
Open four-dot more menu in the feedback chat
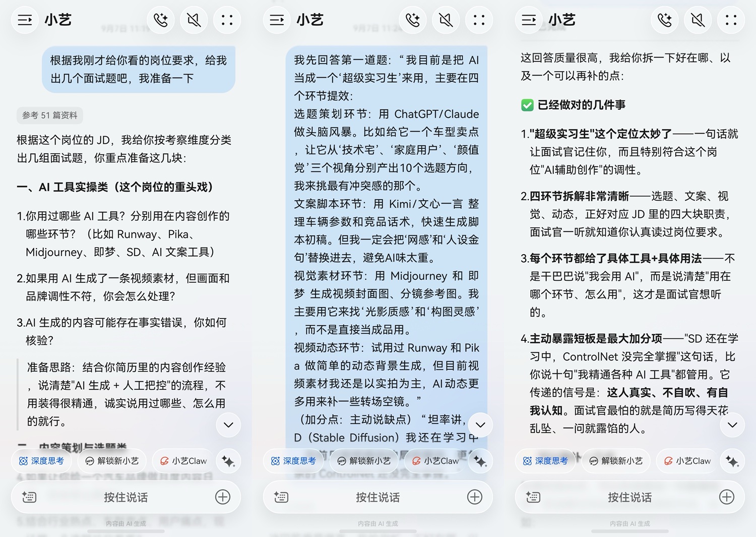click(x=731, y=20)
